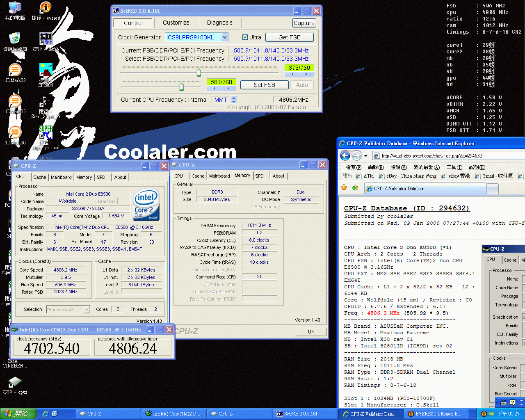Open the SPD tab in Memory CPU-Z window
This screenshot has width=525, height=420.
(x=259, y=176)
